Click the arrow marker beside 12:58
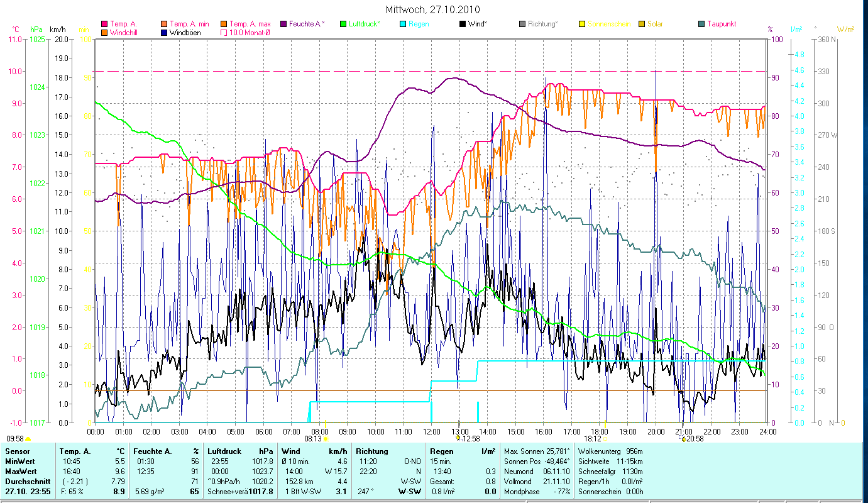The height and width of the screenshot is (503, 868). click(x=458, y=438)
